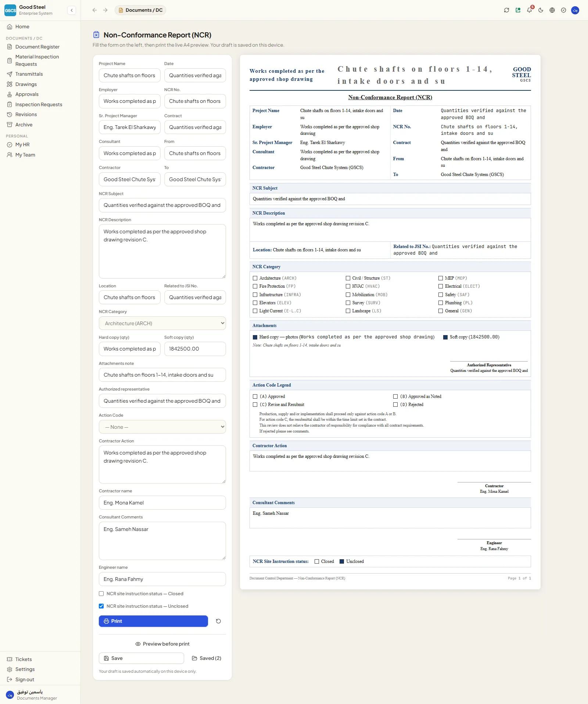Open notifications bell with badge
Screen dimensions: 588x704
(529, 10)
